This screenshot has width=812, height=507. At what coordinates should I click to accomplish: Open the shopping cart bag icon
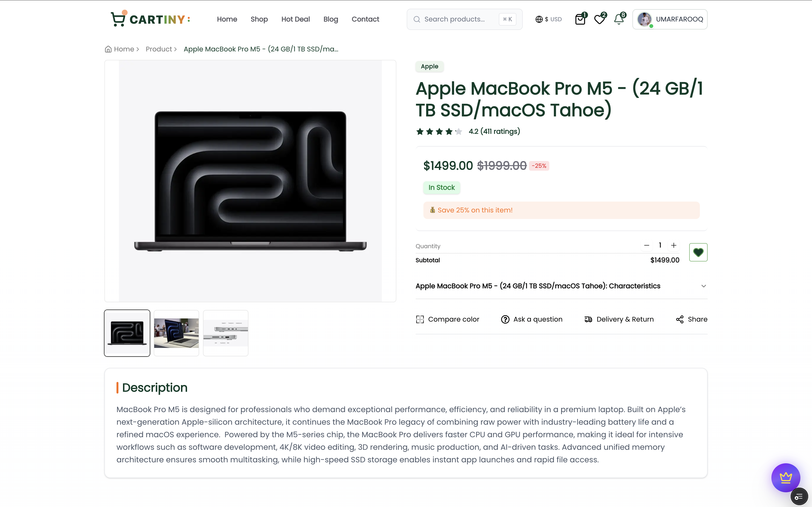pyautogui.click(x=580, y=20)
